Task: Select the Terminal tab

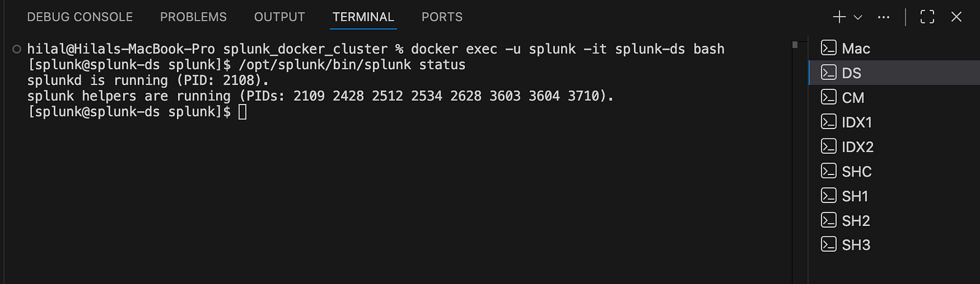Action: coord(363,17)
